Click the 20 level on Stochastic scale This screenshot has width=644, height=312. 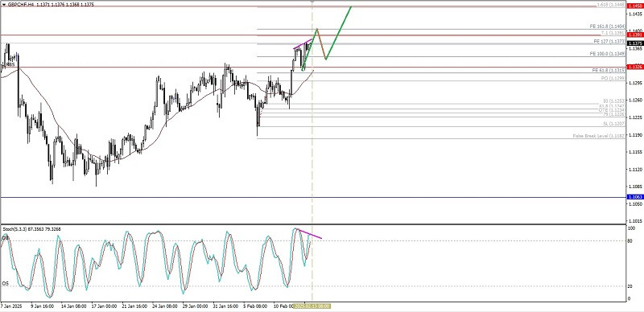pos(630,286)
